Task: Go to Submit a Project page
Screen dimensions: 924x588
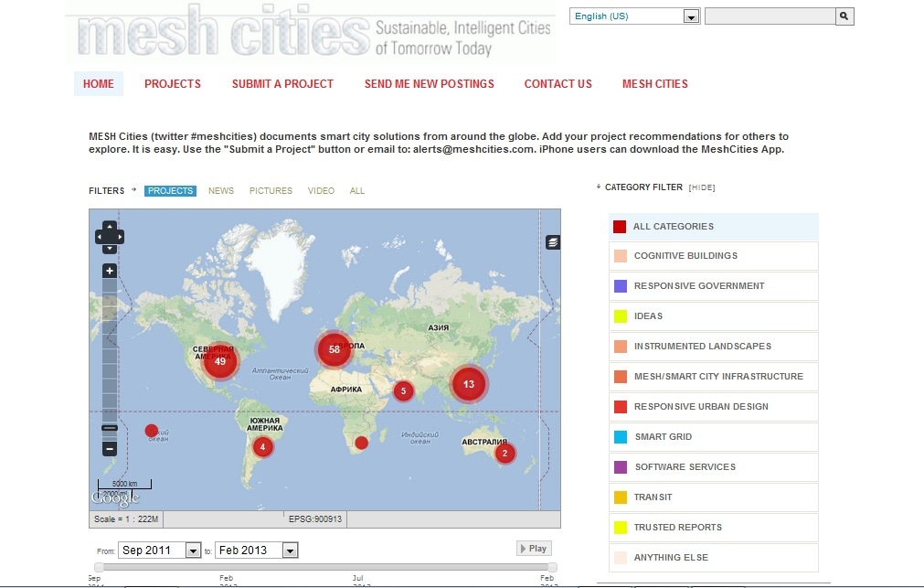Action: tap(282, 84)
